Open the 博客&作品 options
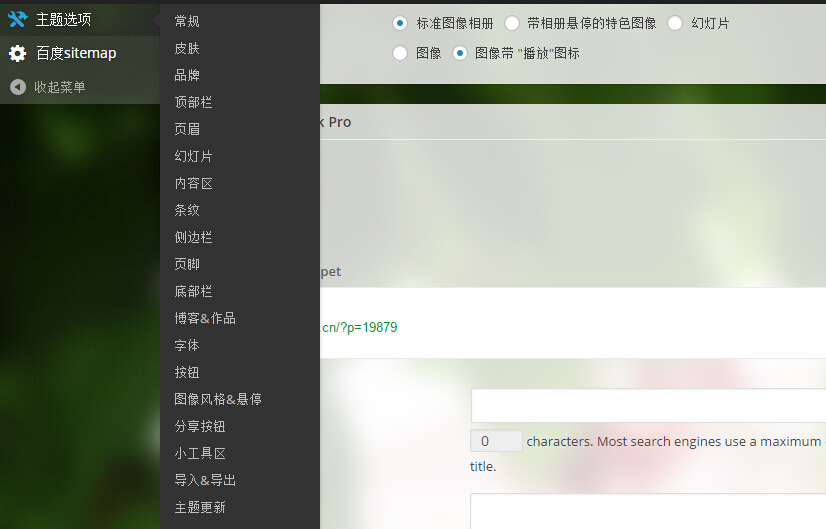This screenshot has width=826, height=529. (x=205, y=318)
